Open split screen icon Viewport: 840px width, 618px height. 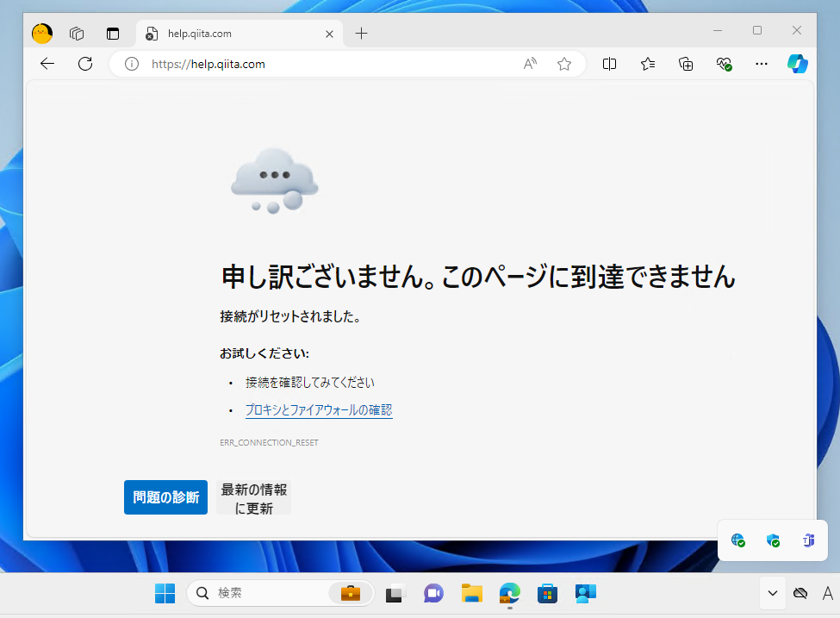[x=609, y=64]
